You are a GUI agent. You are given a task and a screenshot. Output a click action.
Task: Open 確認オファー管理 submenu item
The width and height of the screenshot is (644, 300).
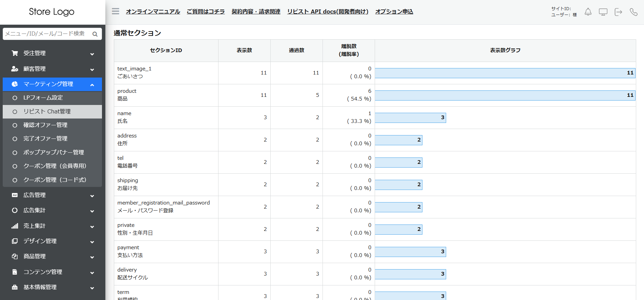(x=52, y=125)
